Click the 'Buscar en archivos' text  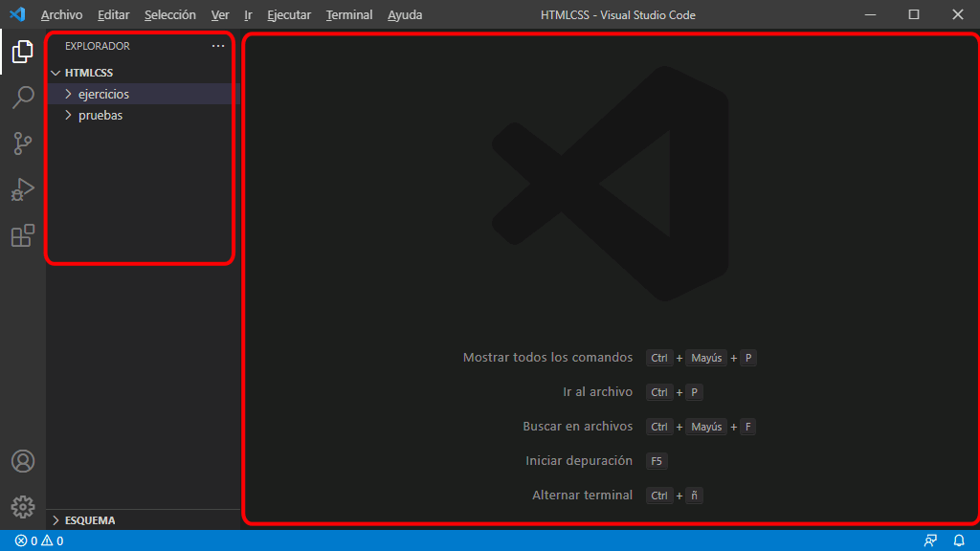(577, 426)
